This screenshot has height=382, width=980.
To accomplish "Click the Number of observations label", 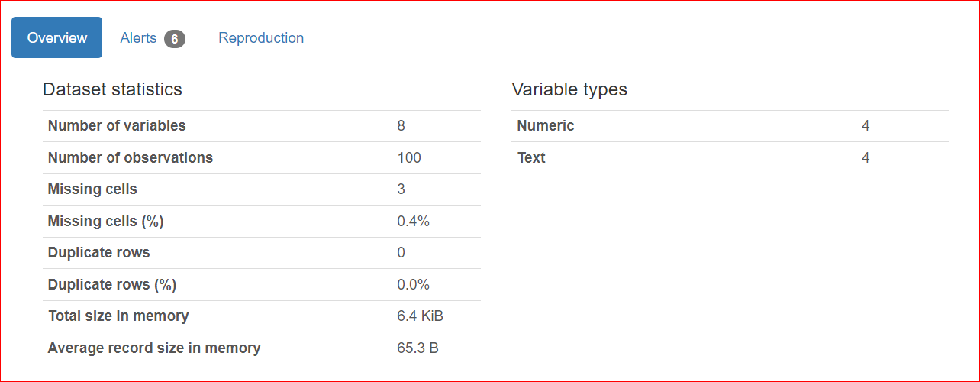I will pos(131,157).
